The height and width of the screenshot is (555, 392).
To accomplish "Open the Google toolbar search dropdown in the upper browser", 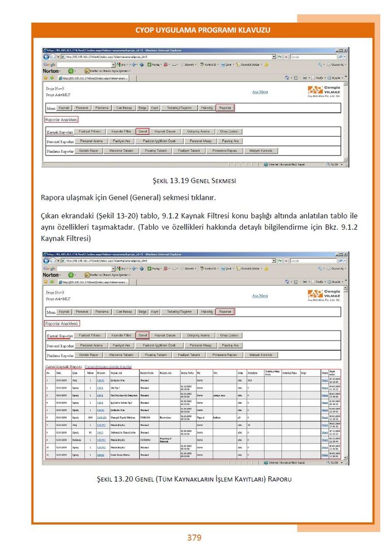I will [x=113, y=65].
